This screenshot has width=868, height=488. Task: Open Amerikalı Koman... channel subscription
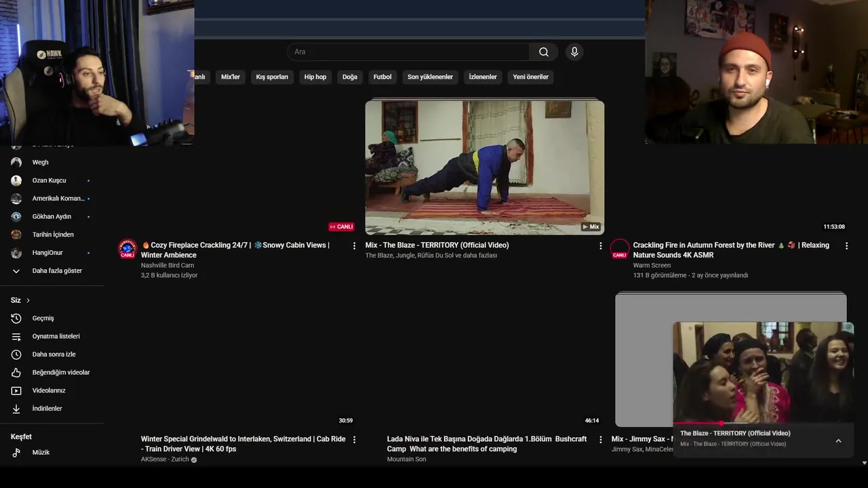[58, 199]
